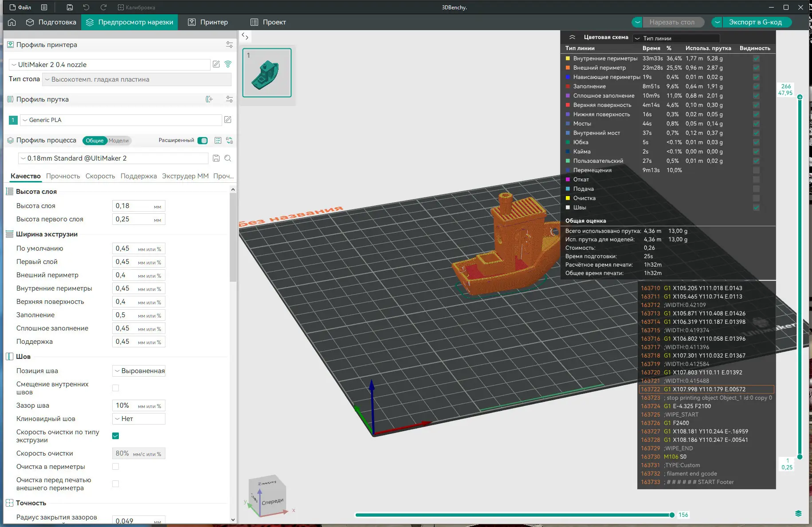Viewport: 812px width, 527px height.
Task: Open the export G-code dropdown arrow
Action: 717,22
